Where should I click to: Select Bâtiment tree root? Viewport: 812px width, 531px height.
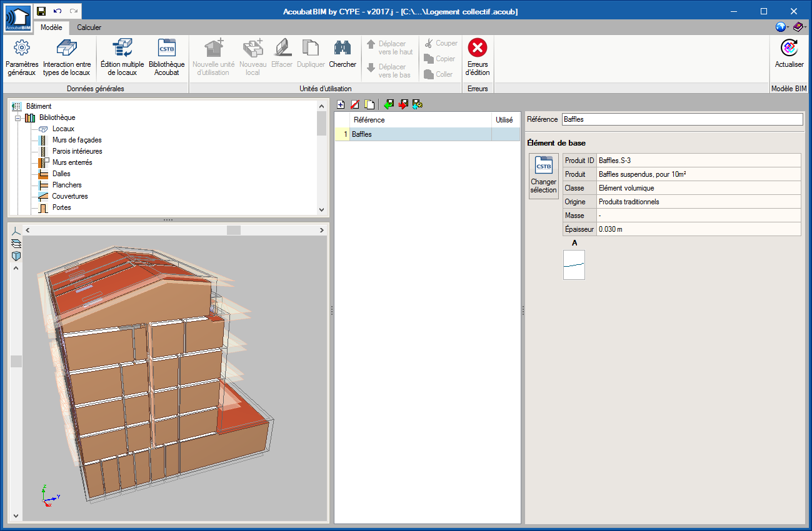pyautogui.click(x=39, y=106)
